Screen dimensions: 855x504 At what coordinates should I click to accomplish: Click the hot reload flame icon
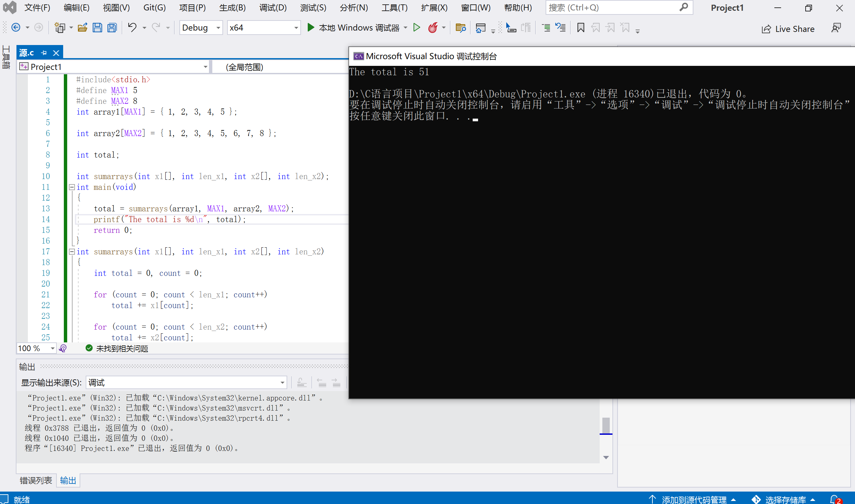coord(433,28)
